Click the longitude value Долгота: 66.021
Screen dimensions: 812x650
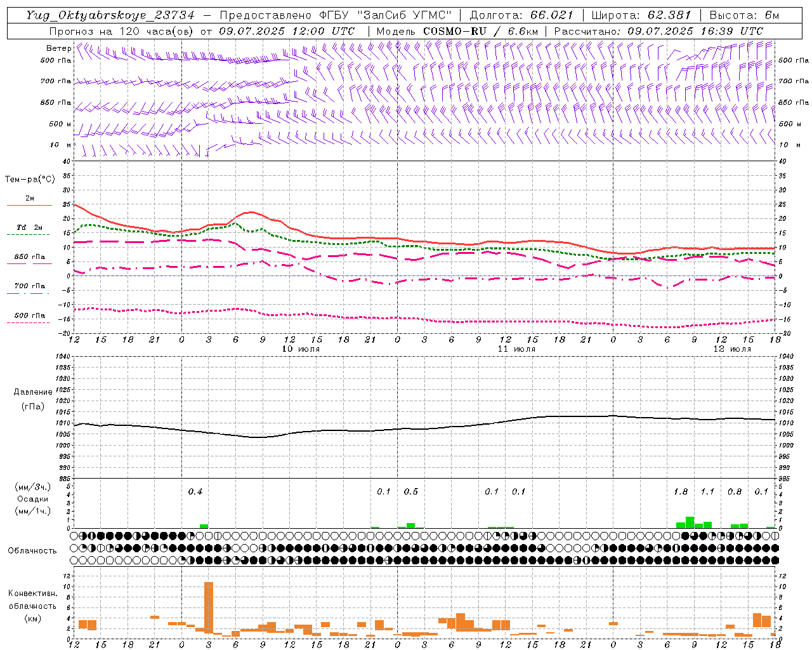521,15
